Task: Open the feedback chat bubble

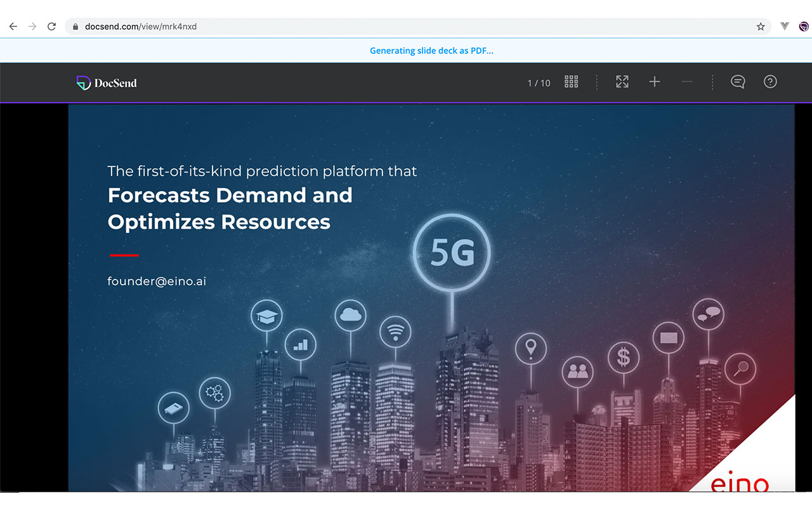Action: click(737, 81)
